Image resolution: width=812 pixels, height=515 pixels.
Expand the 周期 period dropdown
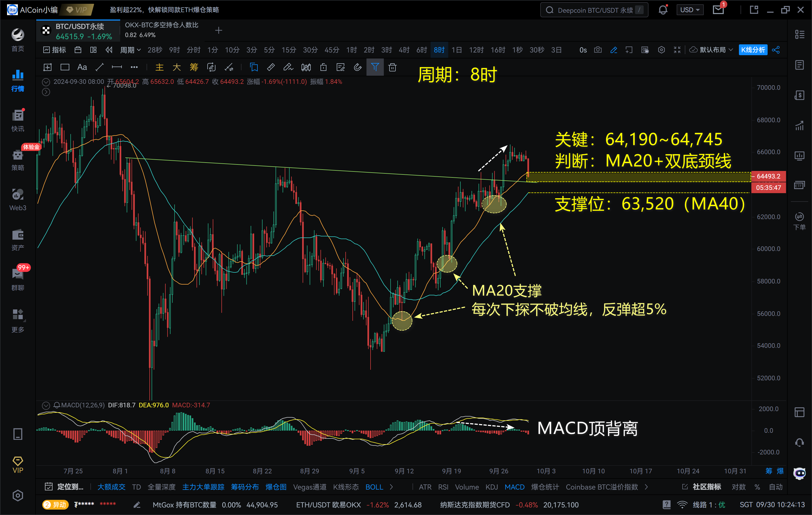click(130, 50)
